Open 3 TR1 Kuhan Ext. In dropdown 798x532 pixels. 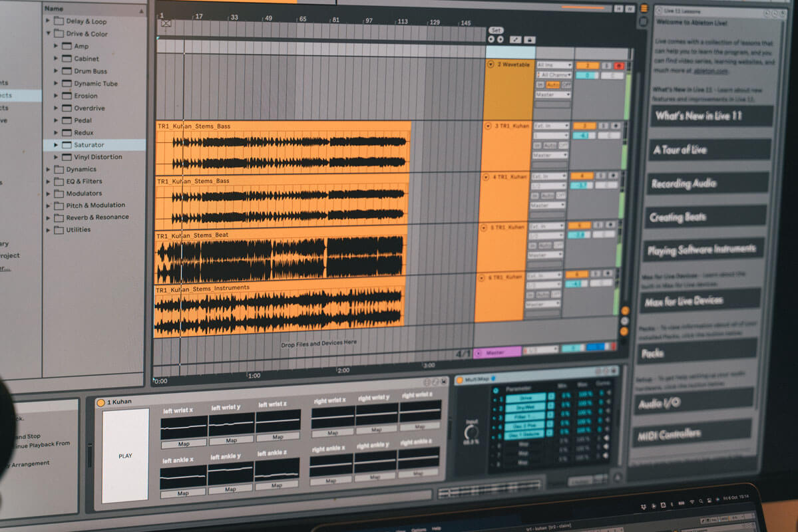tap(552, 126)
